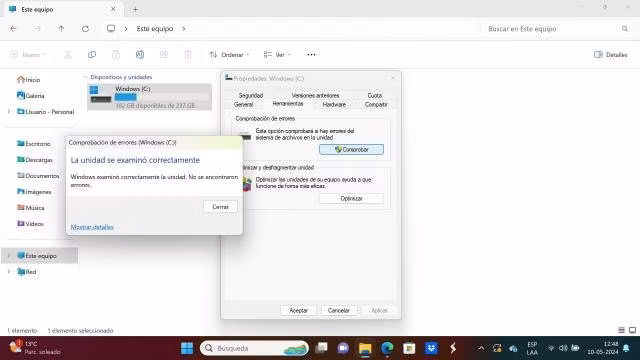Click the Copy icon in toolbar
The width and height of the screenshot is (640, 360).
[92, 54]
